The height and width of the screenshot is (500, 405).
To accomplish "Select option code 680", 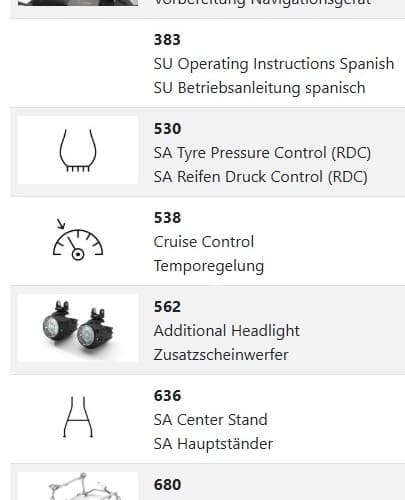I will pos(167,485).
